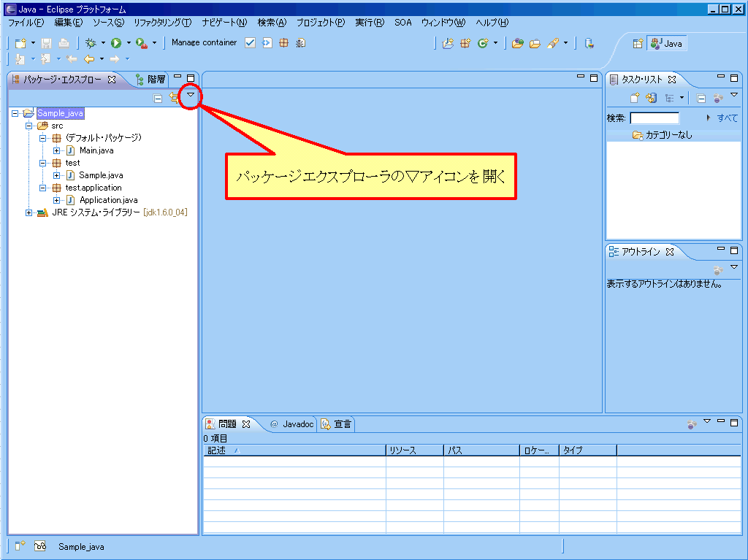Click the Open Perspective icon

tap(638, 43)
